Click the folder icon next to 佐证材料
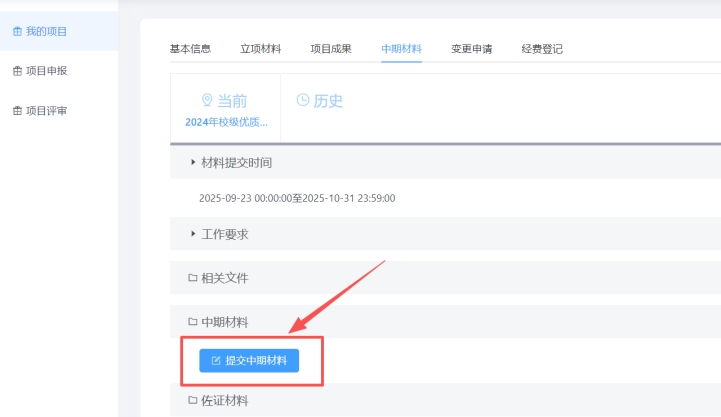This screenshot has width=721, height=417. tap(193, 401)
